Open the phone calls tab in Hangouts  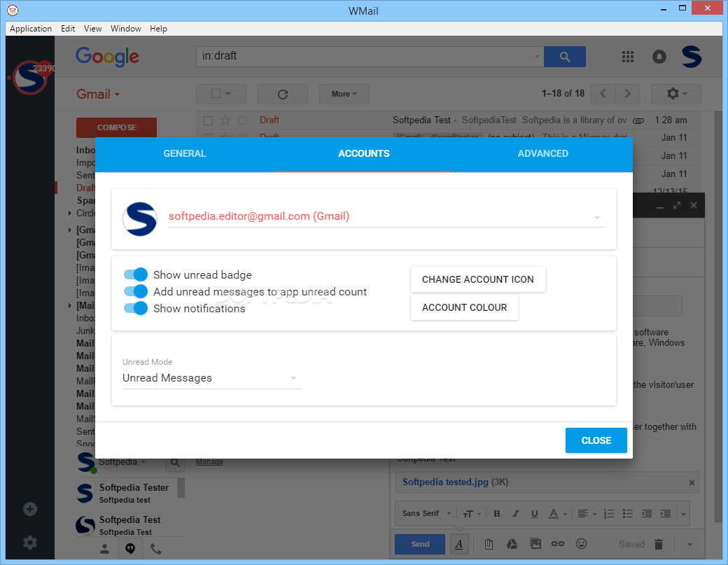[156, 549]
